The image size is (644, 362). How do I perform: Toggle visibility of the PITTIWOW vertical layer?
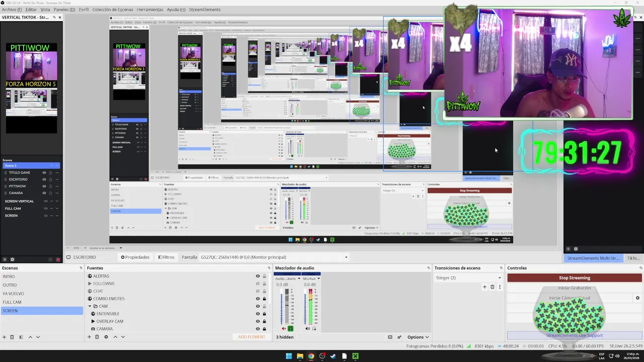(44, 186)
